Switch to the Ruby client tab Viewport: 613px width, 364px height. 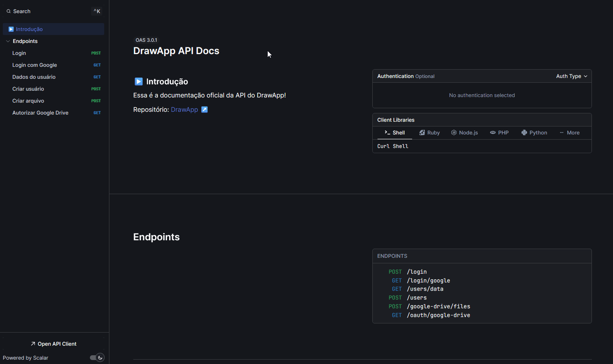click(429, 132)
